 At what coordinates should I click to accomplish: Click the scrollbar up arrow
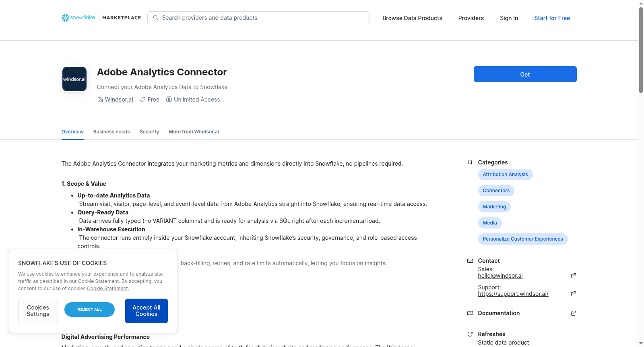pyautogui.click(x=641, y=3)
